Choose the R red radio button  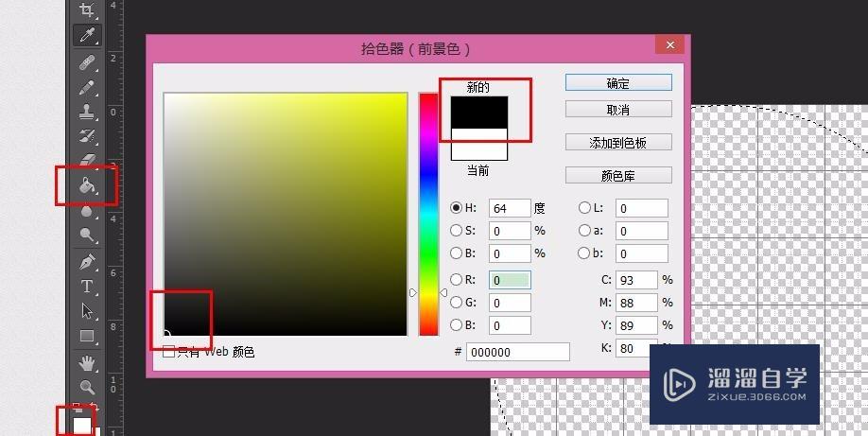pos(456,280)
